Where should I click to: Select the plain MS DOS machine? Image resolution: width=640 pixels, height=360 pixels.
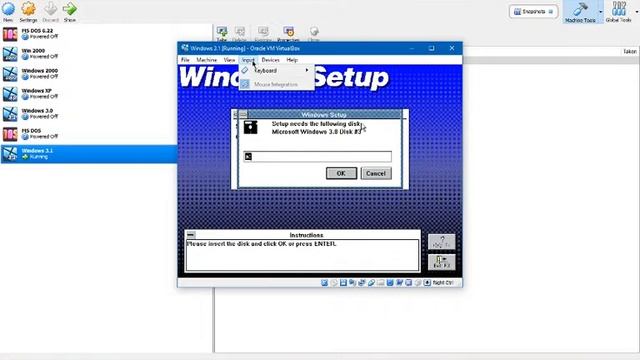[x=89, y=134]
